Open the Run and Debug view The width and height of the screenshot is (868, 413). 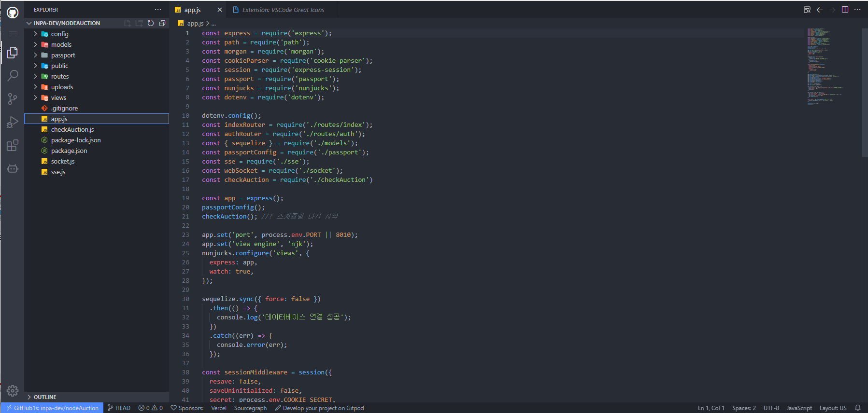[13, 122]
